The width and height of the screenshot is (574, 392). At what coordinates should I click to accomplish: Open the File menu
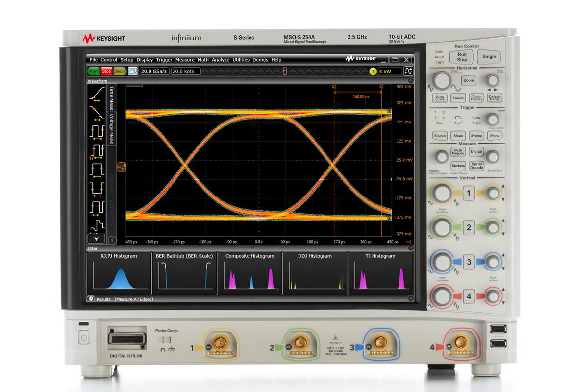[94, 60]
